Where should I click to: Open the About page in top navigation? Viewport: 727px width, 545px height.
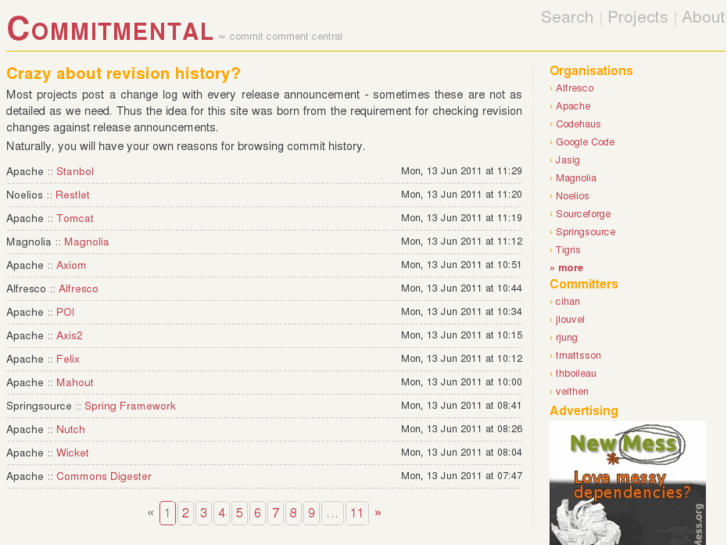pyautogui.click(x=703, y=17)
